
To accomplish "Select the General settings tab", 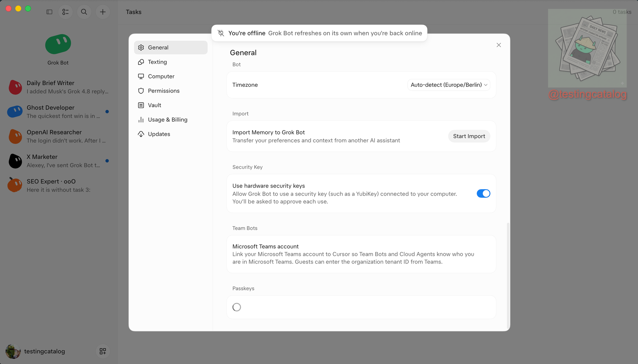I will [x=171, y=48].
